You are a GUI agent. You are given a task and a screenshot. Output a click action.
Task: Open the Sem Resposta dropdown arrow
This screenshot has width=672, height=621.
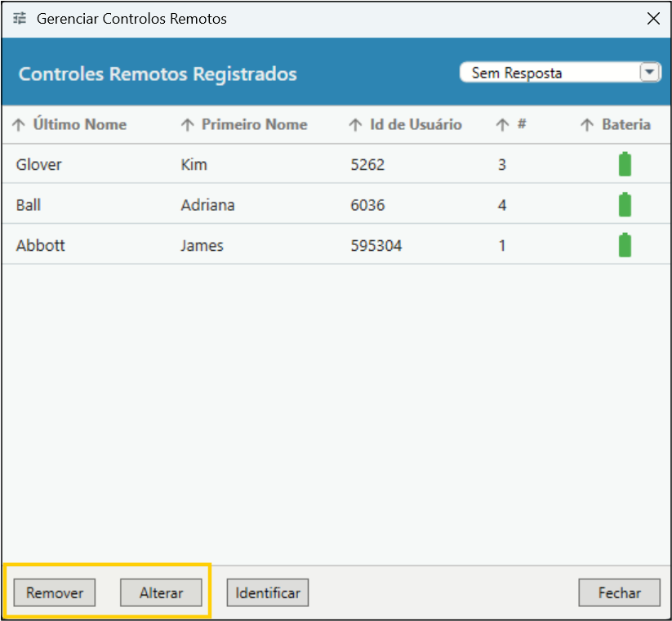coord(649,73)
